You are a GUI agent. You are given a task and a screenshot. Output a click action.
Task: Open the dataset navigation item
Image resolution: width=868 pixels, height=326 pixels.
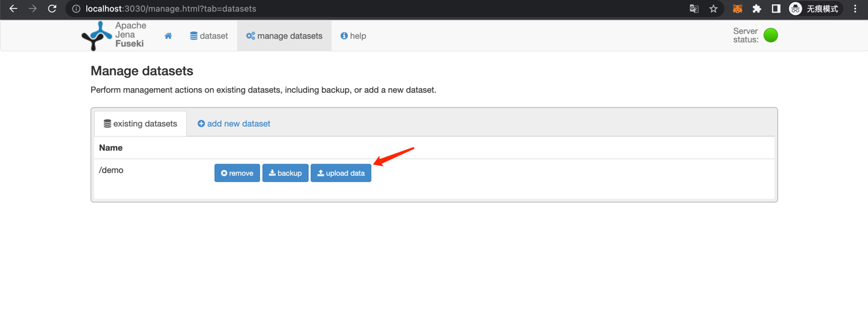click(209, 36)
